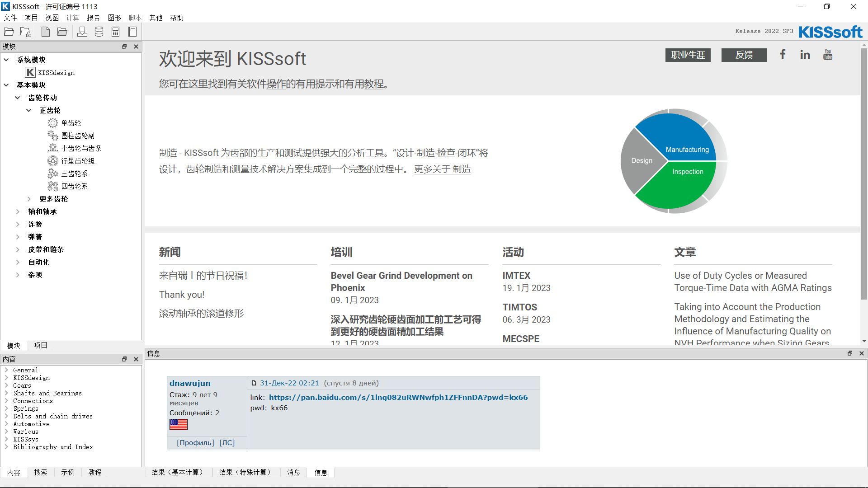Click the download-to-tray toolbar icon
Screen dimensions: 868x488
click(x=82, y=32)
